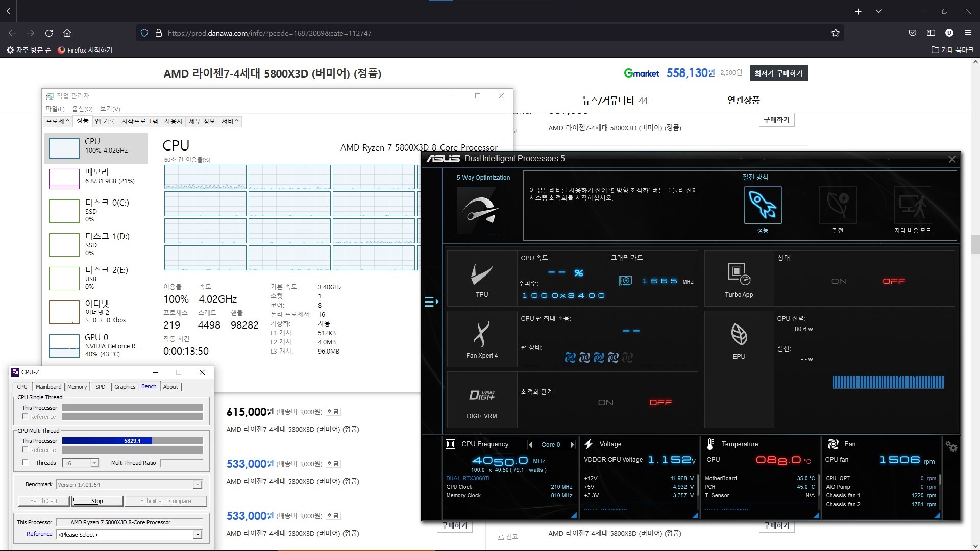This screenshot has width=980, height=551.
Task: Select the Away mode icon
Action: click(x=913, y=205)
